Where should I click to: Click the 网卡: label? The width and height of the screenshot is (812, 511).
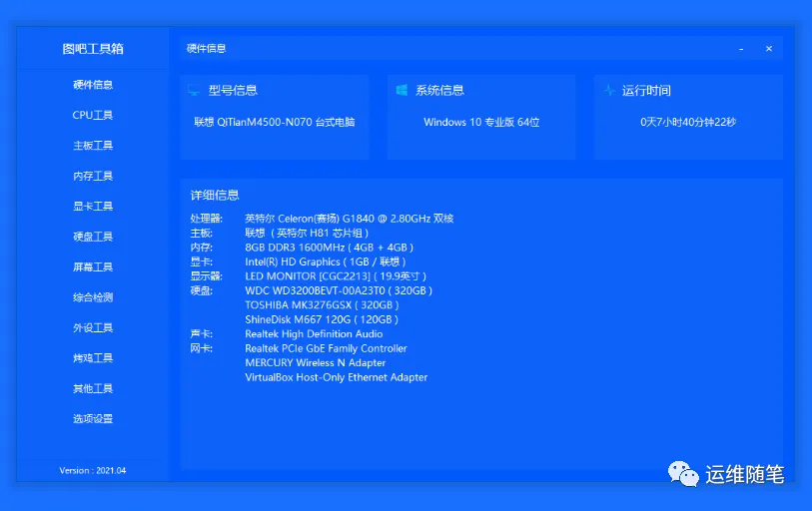(202, 348)
